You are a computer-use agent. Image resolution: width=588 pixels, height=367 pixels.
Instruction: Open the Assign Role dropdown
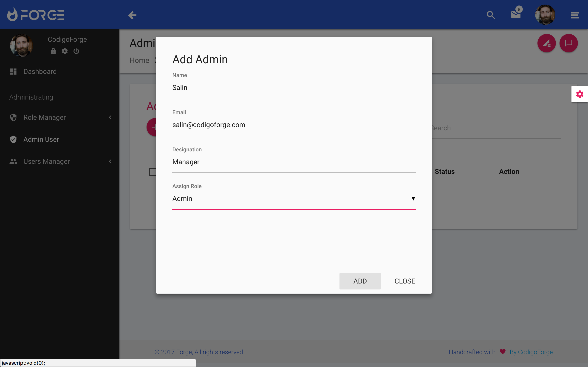point(294,199)
